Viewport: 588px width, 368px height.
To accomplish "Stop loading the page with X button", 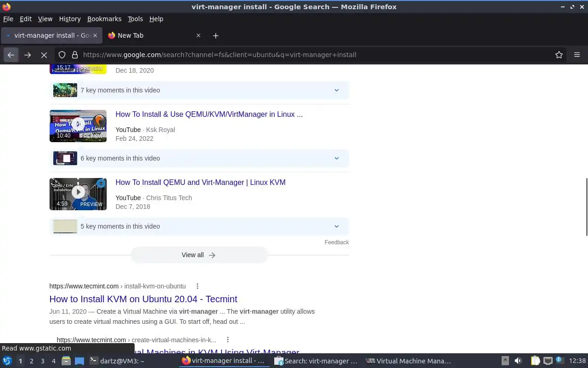I will pyautogui.click(x=44, y=55).
